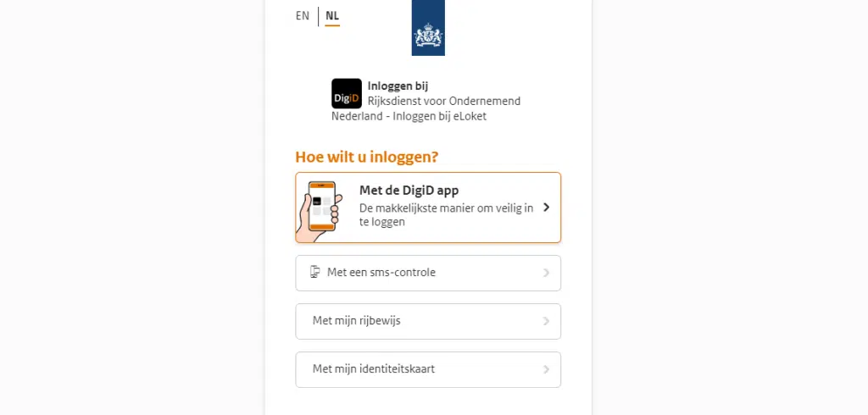The image size is (868, 415).
Task: Click the orange underline beneath NL
Action: pos(332,25)
